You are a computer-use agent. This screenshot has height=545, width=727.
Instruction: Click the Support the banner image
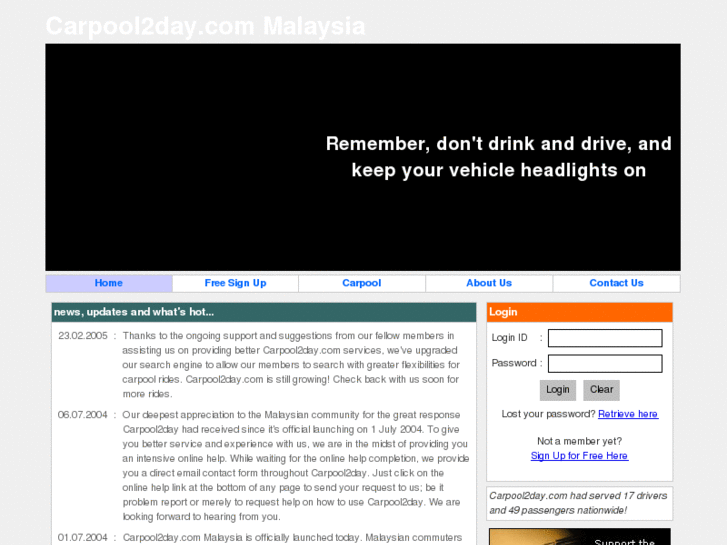(x=580, y=537)
